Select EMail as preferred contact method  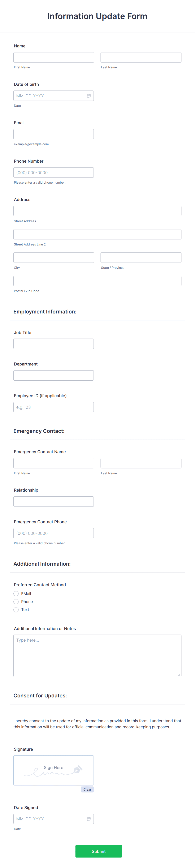pos(16,594)
